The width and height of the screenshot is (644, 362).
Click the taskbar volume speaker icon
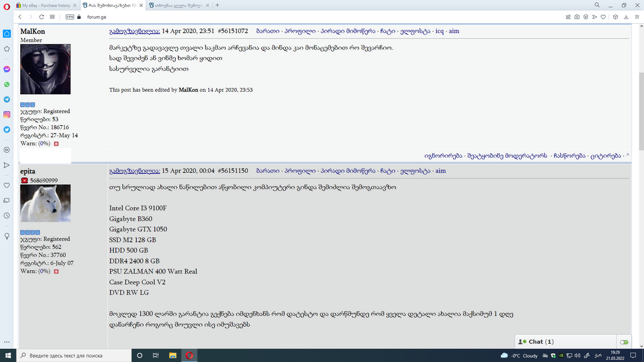pos(577,356)
